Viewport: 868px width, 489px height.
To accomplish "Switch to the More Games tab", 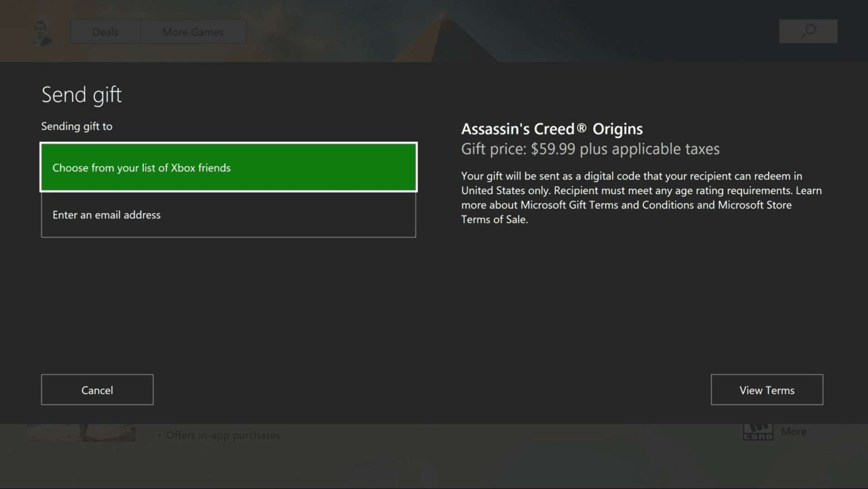I will tap(193, 32).
